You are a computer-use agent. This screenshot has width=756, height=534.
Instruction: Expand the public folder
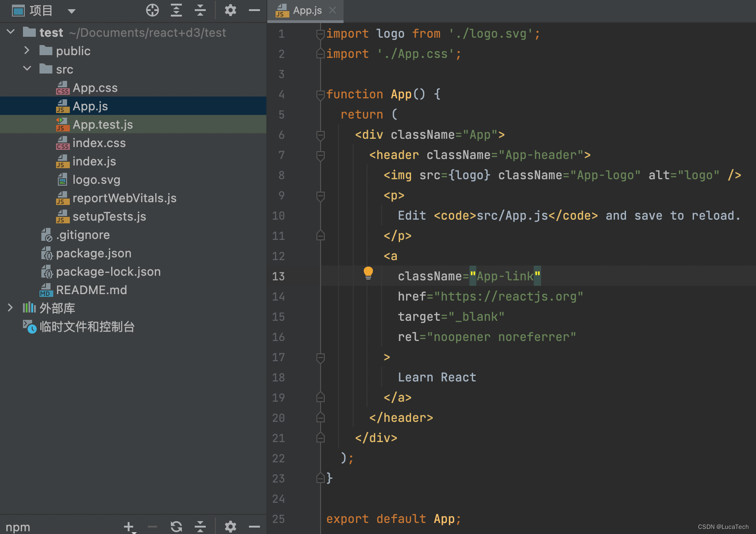(x=27, y=51)
